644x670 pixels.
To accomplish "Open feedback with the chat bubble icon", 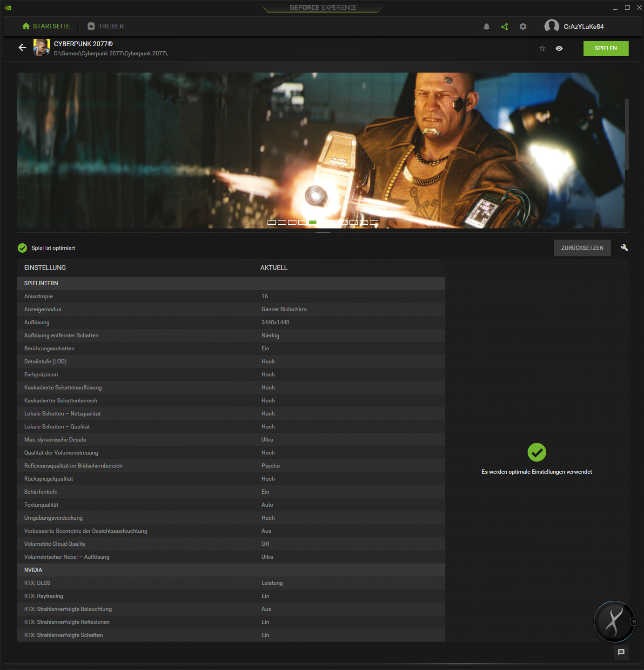I will (x=621, y=652).
